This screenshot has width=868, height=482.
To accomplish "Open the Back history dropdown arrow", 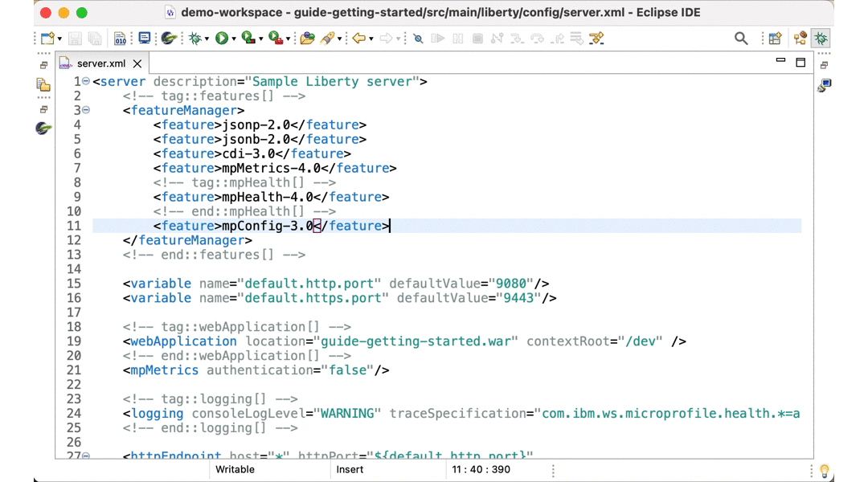I will click(371, 39).
